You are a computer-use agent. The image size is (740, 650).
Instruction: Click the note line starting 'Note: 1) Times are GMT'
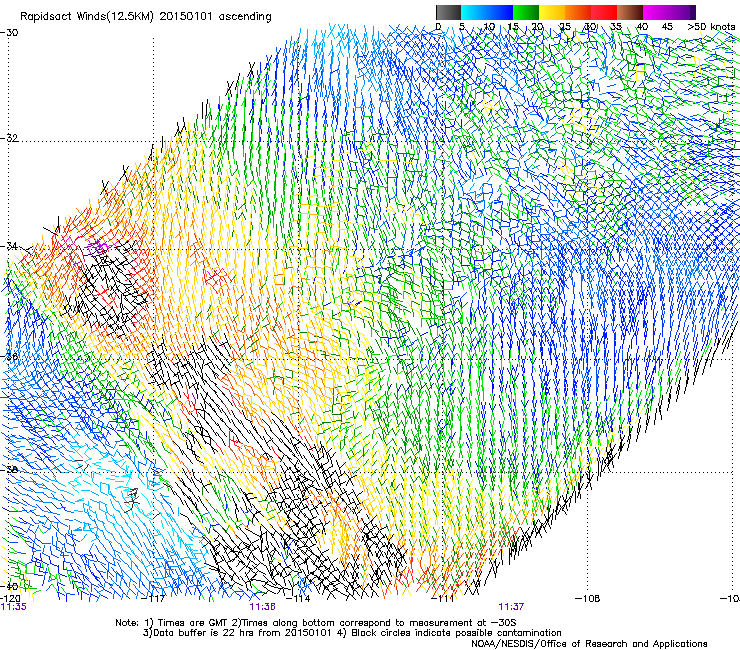click(x=316, y=623)
